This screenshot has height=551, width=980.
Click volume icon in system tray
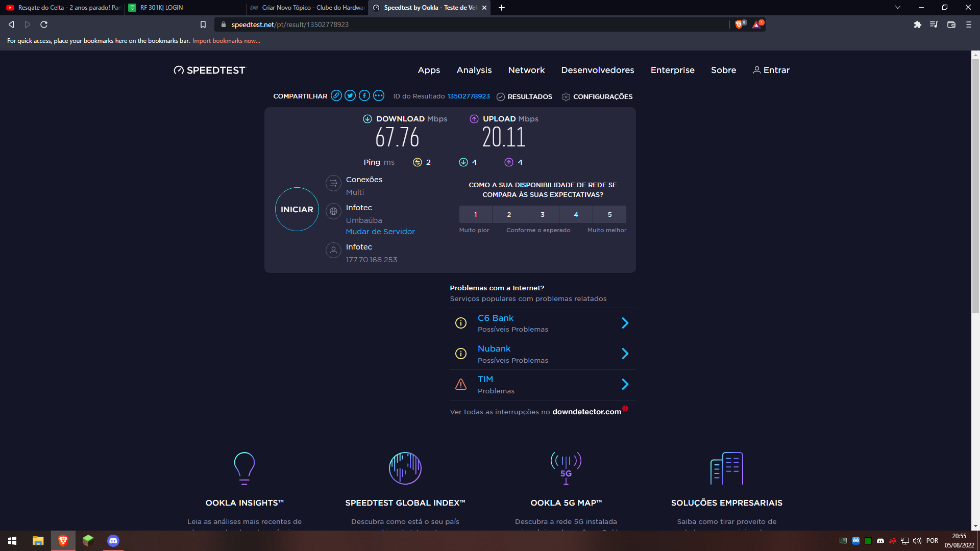coord(917,541)
